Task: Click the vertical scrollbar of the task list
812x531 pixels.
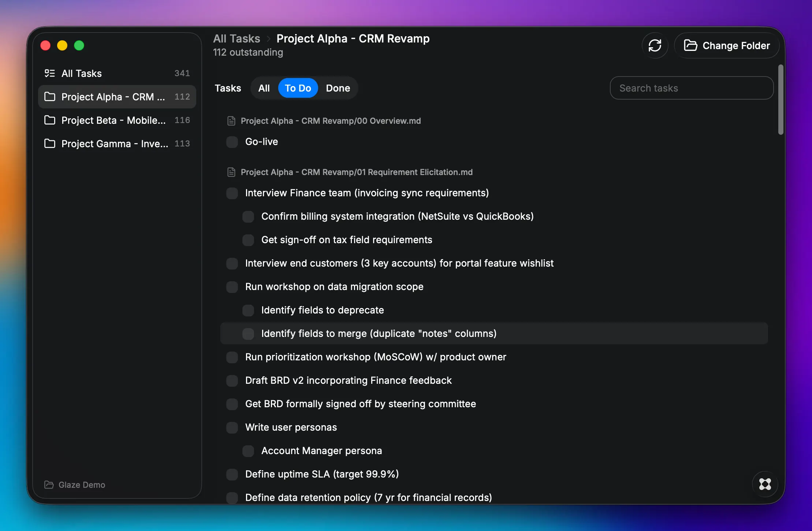Action: (x=781, y=100)
